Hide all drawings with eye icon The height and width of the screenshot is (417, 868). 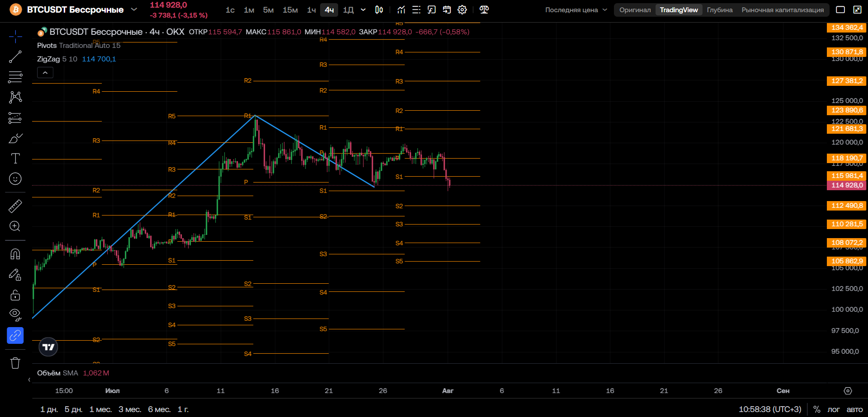[15, 315]
